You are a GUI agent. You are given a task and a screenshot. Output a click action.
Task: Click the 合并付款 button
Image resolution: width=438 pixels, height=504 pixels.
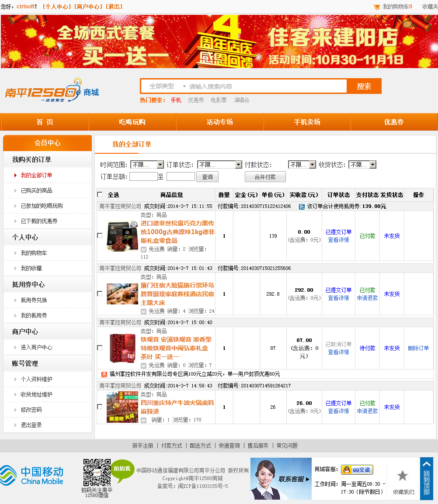[265, 177]
